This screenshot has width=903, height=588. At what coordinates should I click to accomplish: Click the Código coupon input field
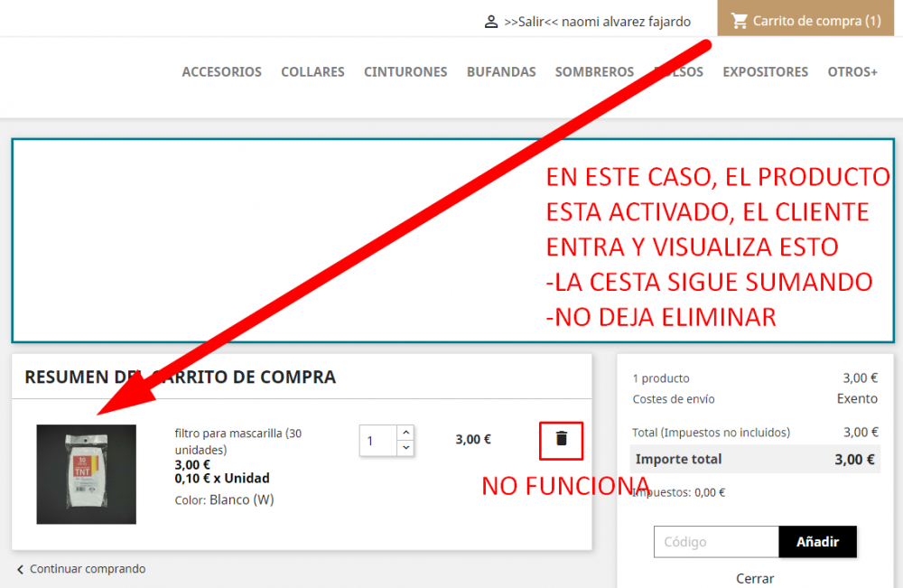pyautogui.click(x=713, y=541)
